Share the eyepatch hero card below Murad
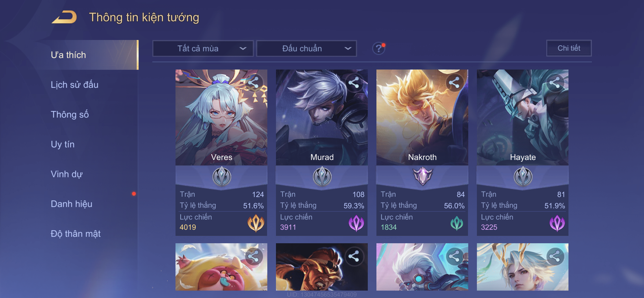This screenshot has width=644, height=298. 354,256
